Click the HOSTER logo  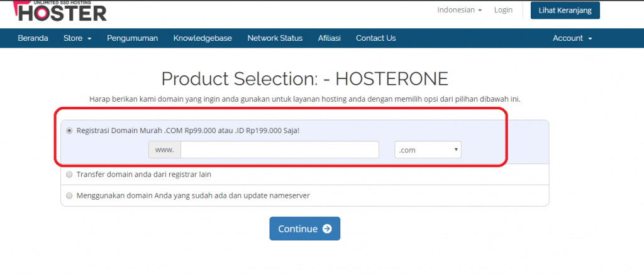(60, 11)
